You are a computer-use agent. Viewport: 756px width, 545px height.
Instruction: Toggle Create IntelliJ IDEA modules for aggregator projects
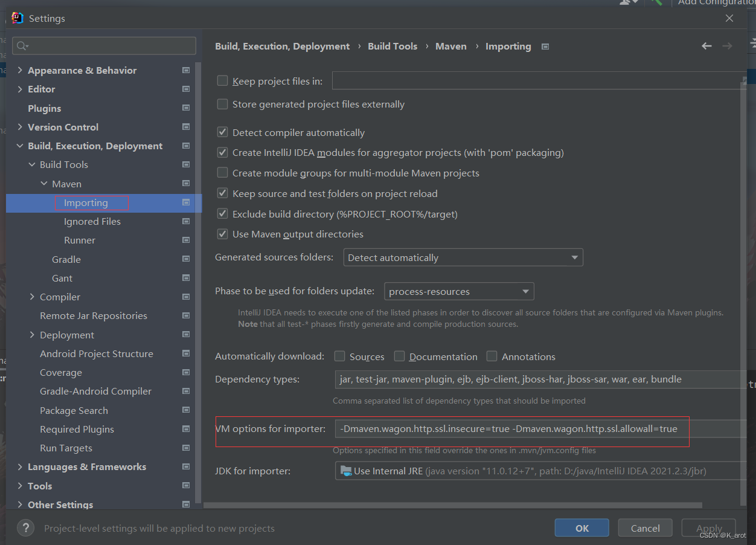point(222,152)
